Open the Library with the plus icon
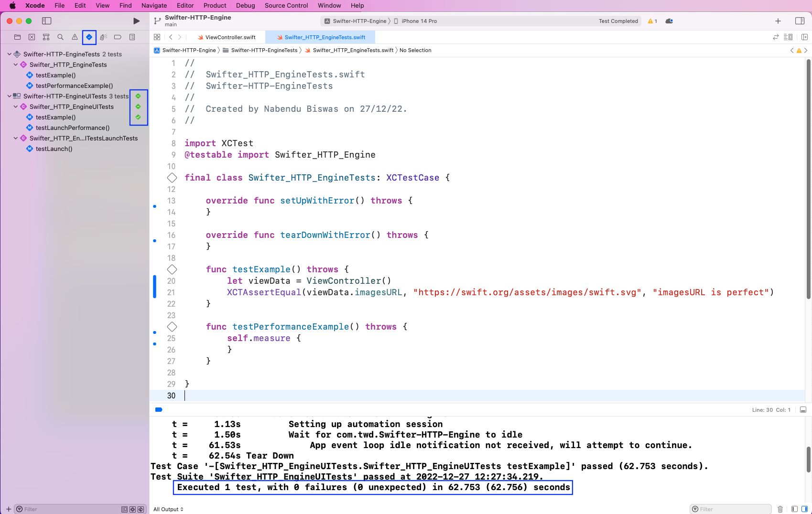812x514 pixels. [x=778, y=21]
